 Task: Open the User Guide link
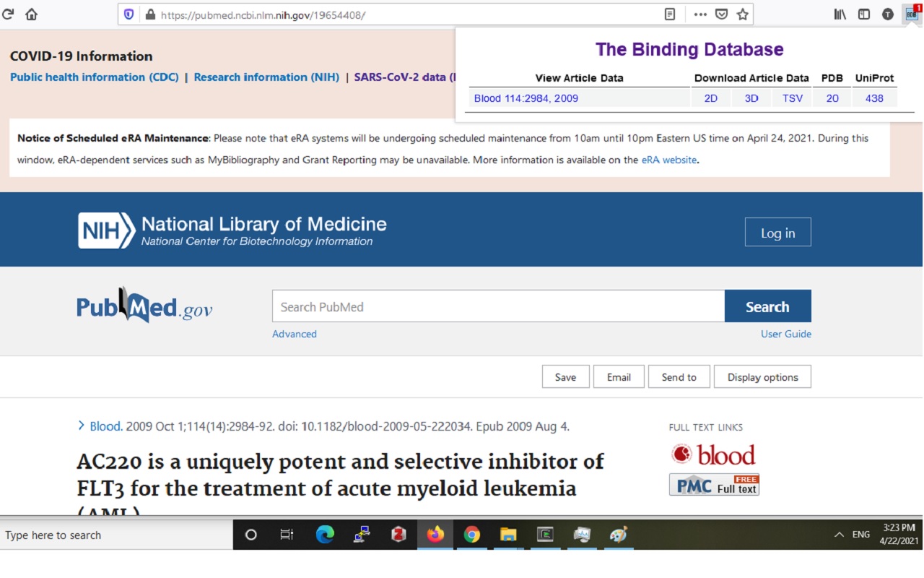[x=786, y=334]
